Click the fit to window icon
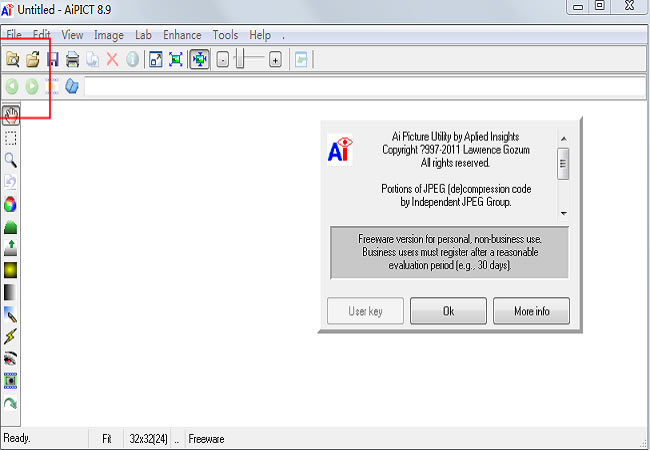 (176, 60)
